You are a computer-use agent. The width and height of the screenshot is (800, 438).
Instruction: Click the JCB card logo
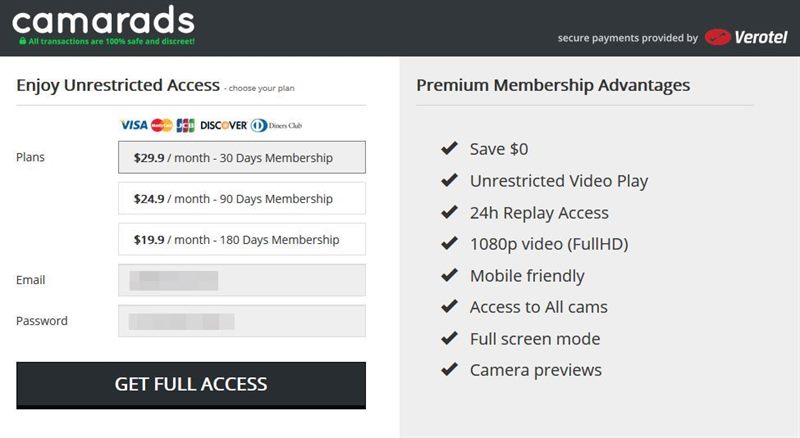point(186,125)
